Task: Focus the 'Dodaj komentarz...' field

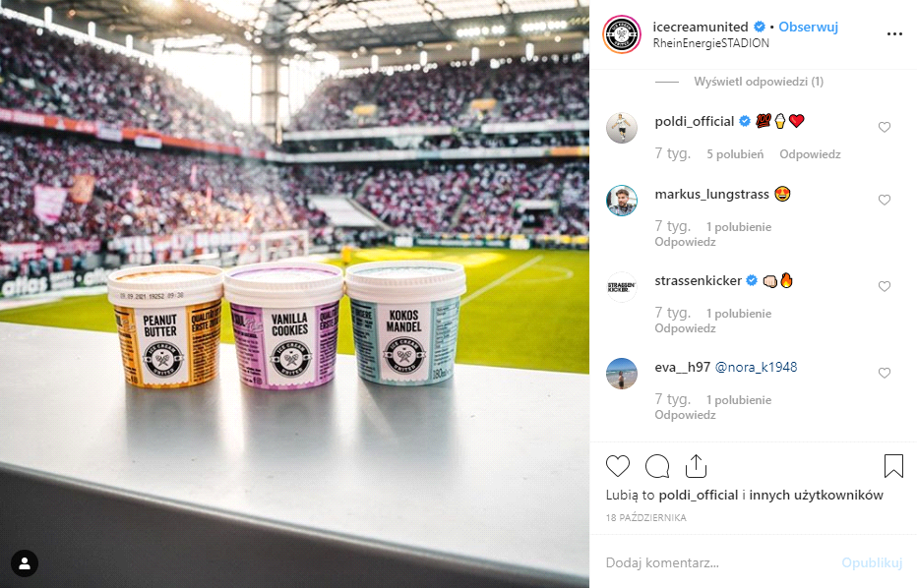Action: pos(719,562)
